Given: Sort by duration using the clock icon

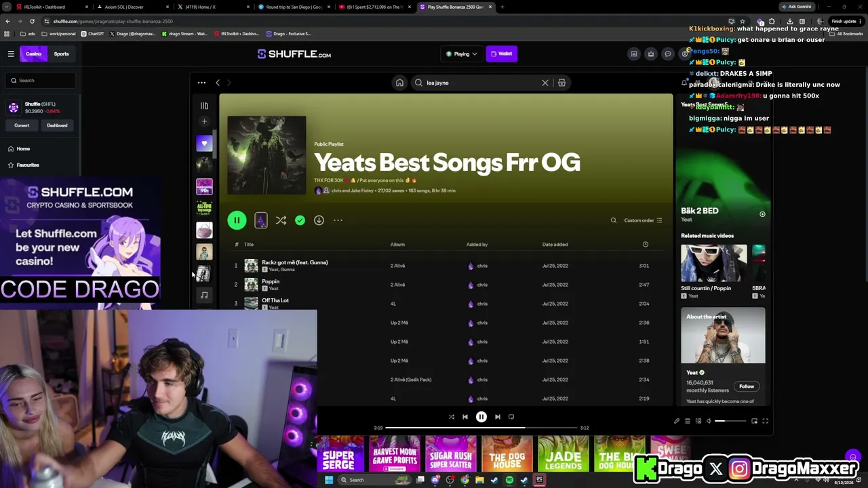Looking at the screenshot, I should coord(645,245).
